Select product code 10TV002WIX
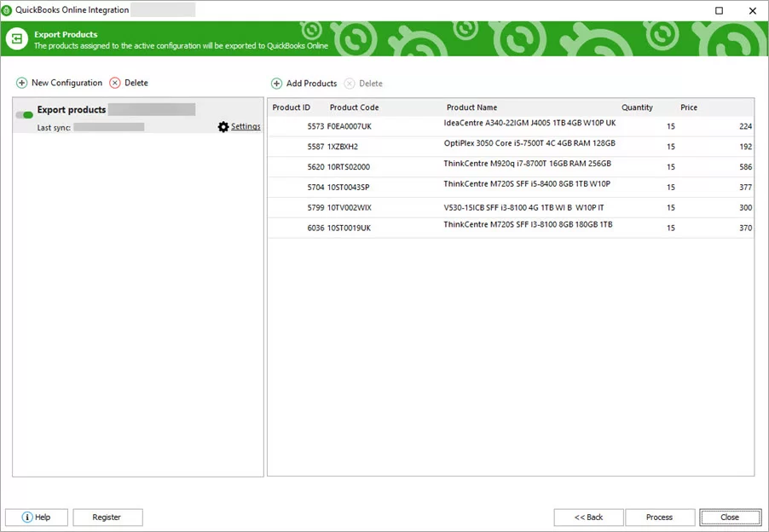Viewport: 769px width, 532px height. (x=350, y=208)
